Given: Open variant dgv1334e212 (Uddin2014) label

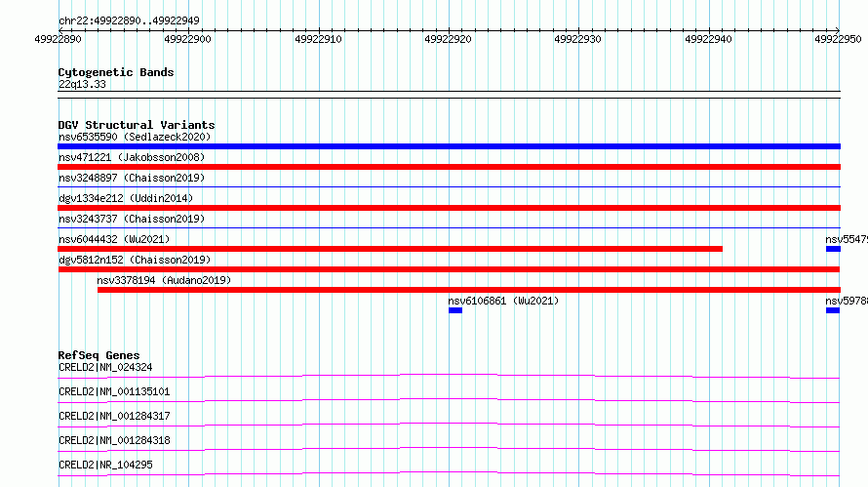Looking at the screenshot, I should click(126, 198).
